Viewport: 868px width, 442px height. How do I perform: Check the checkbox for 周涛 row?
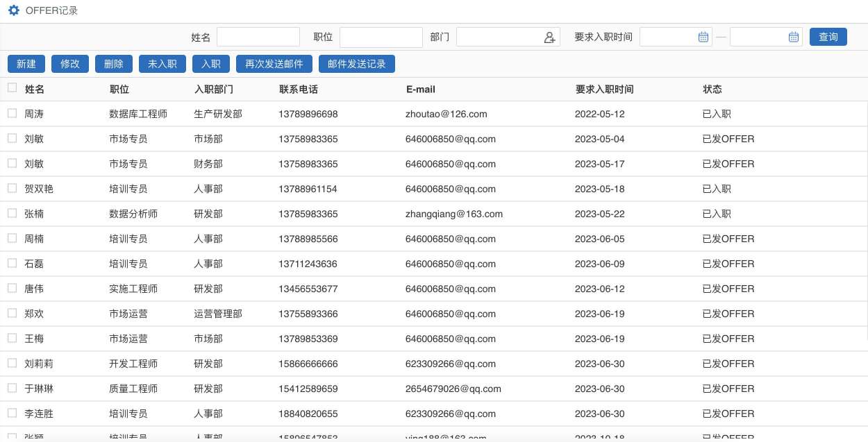click(x=12, y=113)
